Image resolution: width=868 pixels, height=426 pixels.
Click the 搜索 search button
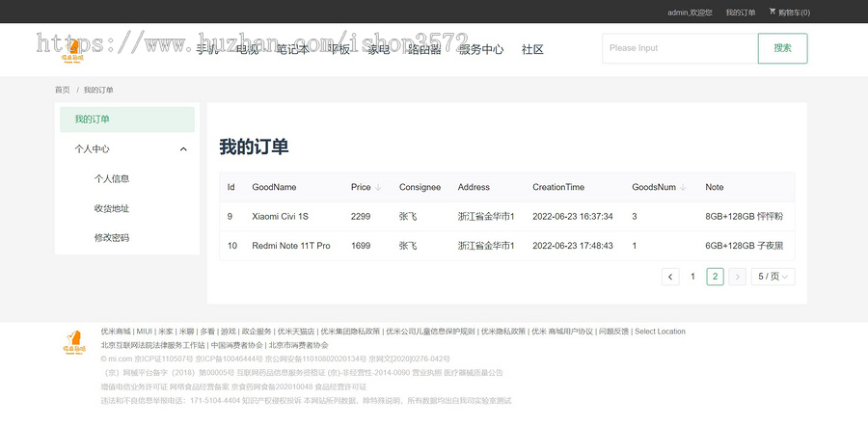783,48
